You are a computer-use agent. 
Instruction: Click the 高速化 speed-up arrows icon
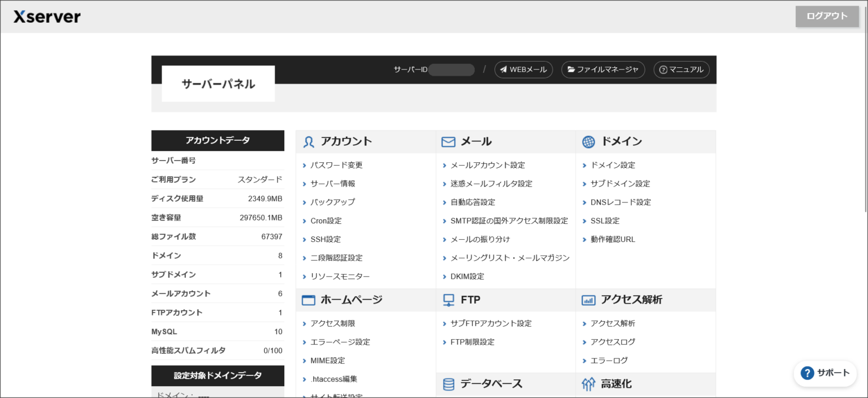588,384
